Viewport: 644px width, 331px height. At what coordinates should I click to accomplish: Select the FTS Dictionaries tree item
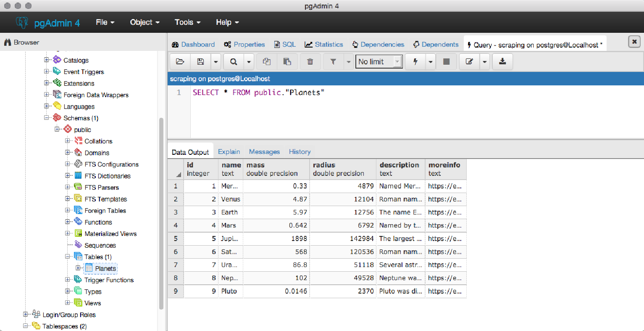108,176
